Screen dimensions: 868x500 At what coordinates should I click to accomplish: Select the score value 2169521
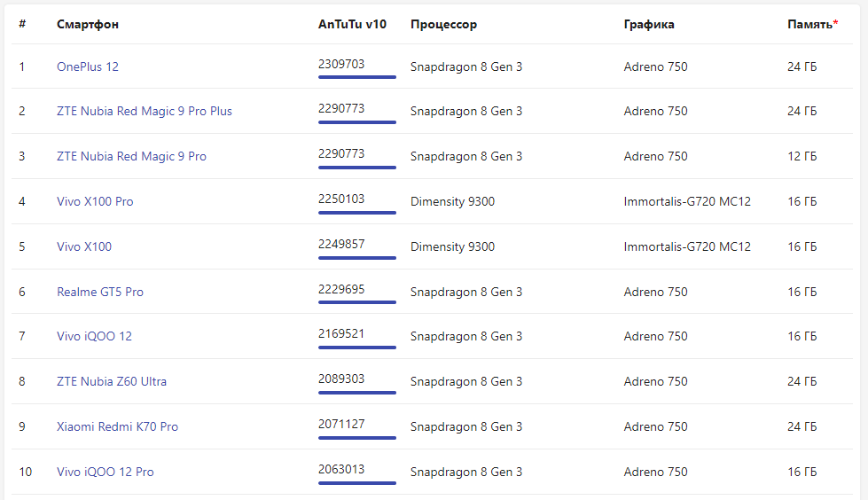341,334
